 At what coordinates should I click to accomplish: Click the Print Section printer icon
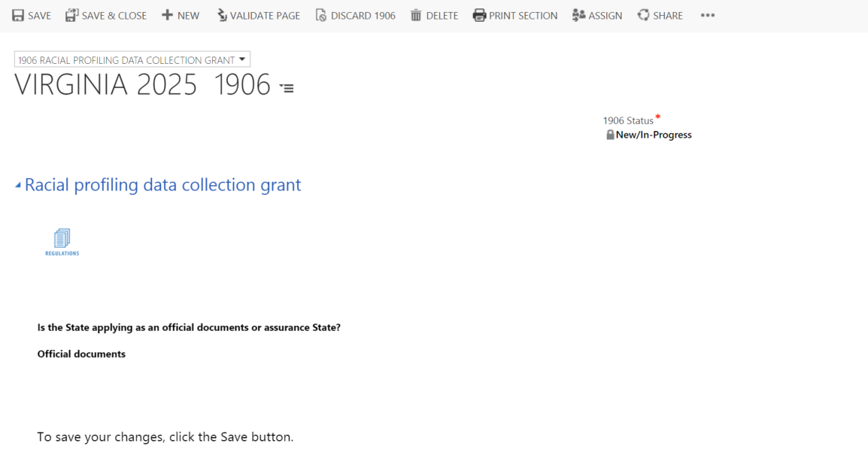click(x=479, y=15)
